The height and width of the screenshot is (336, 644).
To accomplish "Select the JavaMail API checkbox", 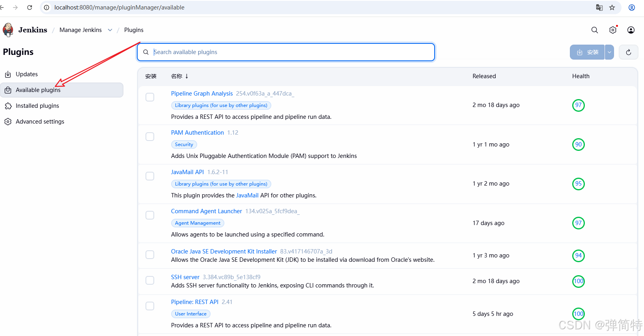I will click(x=150, y=176).
